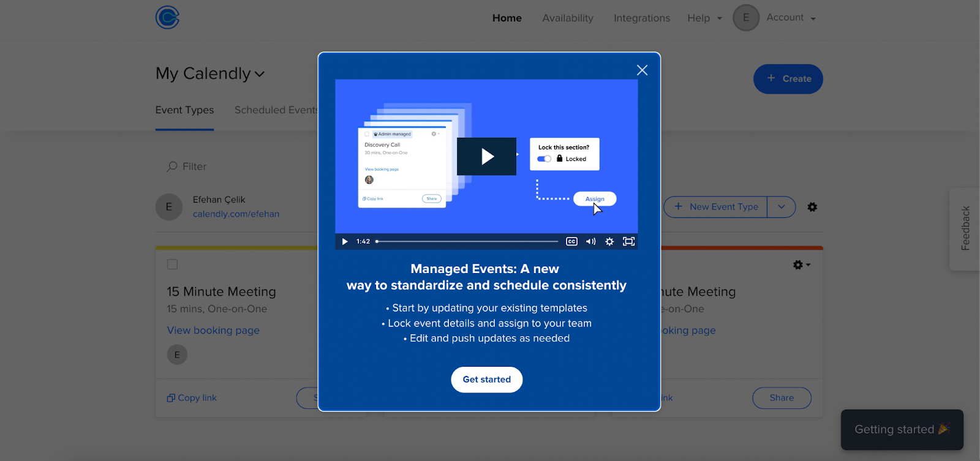Click the video time 1:42 label
The width and height of the screenshot is (980, 461).
coord(363,242)
